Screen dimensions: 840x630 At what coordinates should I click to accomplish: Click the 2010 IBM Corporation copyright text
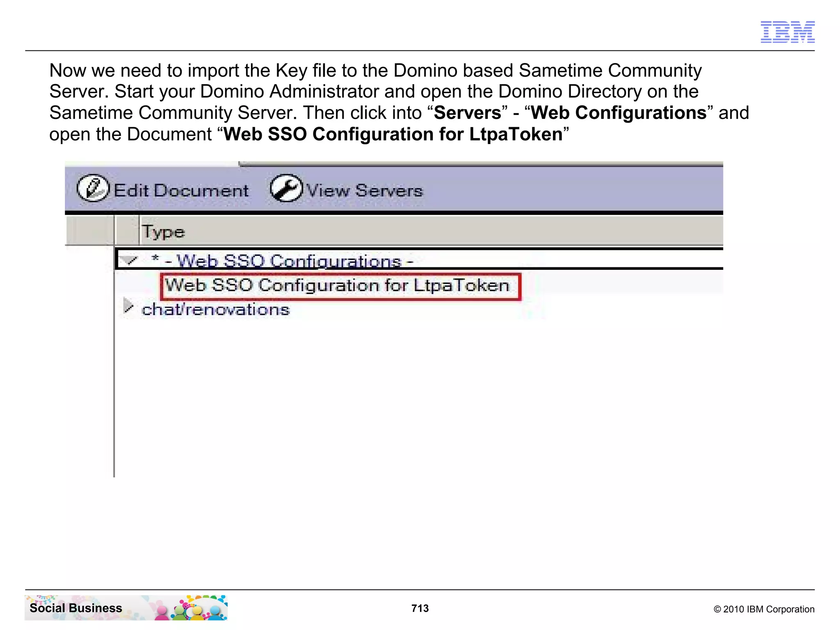pos(764,609)
